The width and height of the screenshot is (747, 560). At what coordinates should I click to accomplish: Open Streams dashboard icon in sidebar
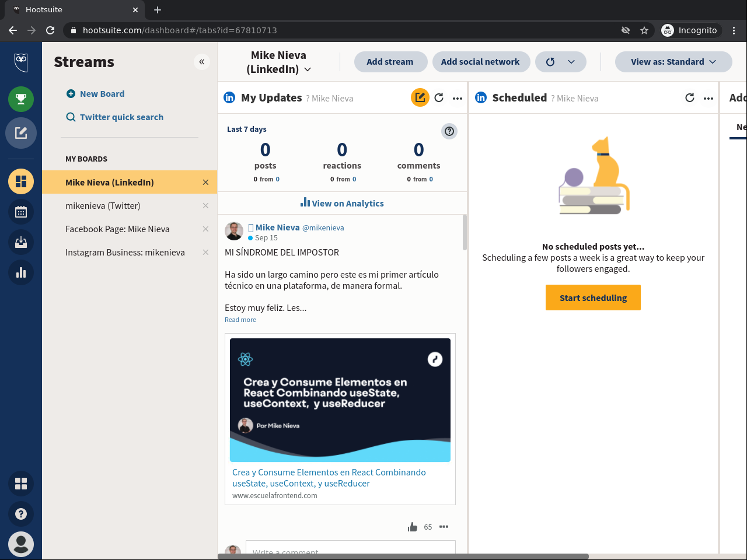(x=21, y=181)
